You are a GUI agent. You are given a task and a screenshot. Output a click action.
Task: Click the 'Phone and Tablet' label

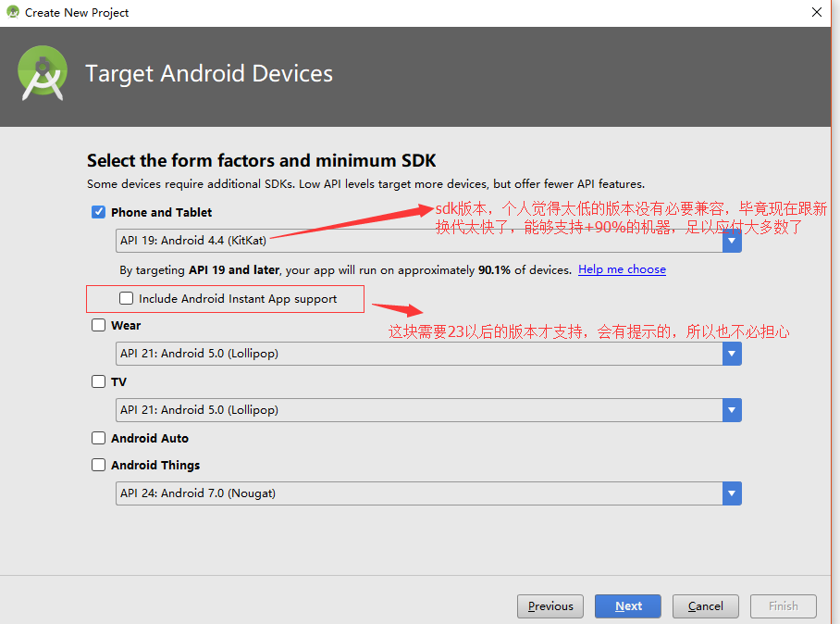pos(161,213)
